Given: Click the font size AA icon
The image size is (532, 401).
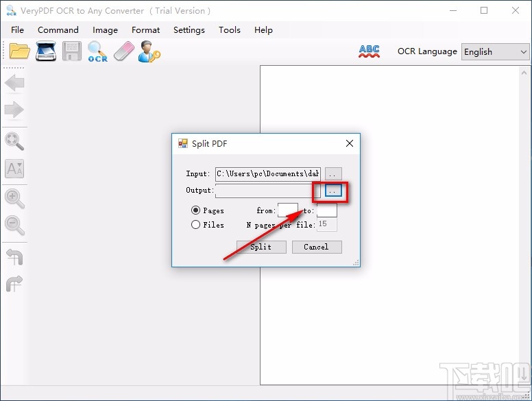Looking at the screenshot, I should [x=14, y=169].
